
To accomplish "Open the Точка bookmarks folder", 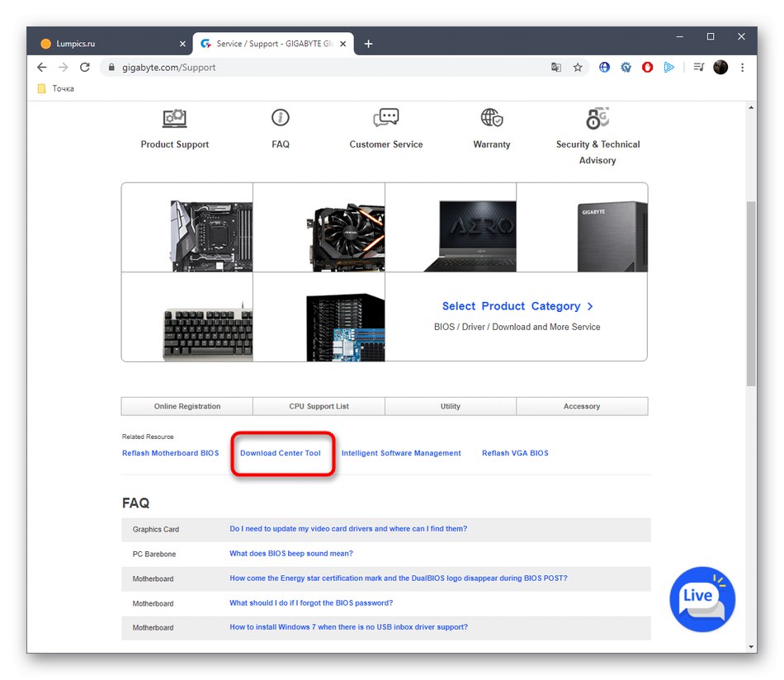I will point(56,88).
